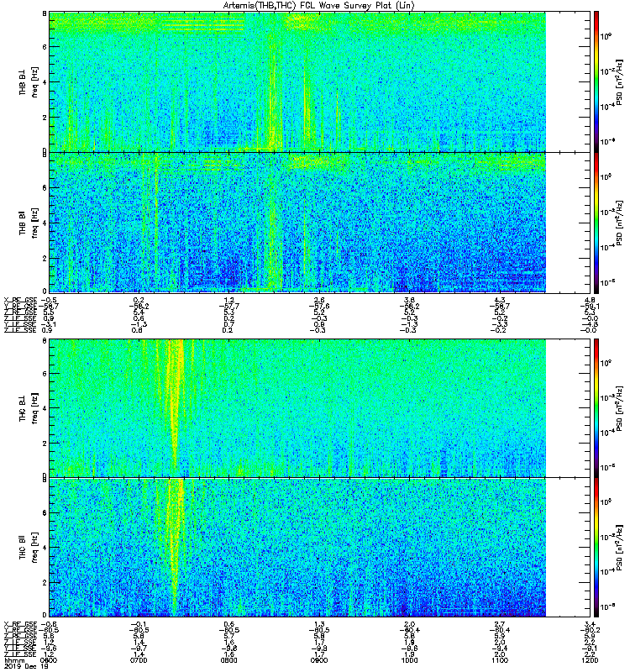630x672 pixels.
Task: Click the -0.5 X_RE_GSE value under THB panels
Action: [49, 300]
